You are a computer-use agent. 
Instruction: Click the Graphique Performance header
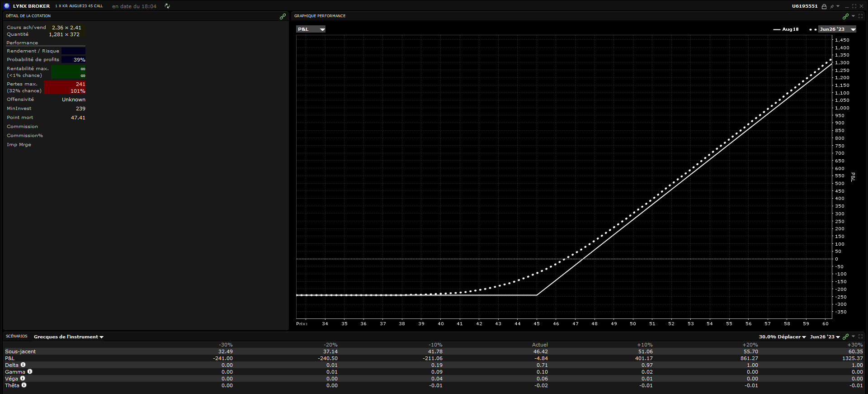tap(320, 16)
